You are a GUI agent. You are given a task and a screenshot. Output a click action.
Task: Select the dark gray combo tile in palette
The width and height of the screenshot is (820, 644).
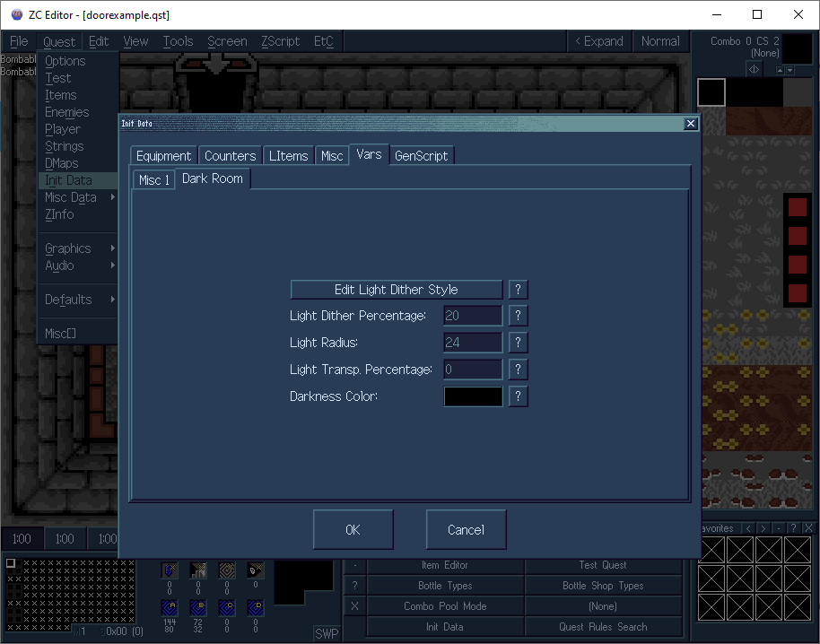tap(797, 92)
